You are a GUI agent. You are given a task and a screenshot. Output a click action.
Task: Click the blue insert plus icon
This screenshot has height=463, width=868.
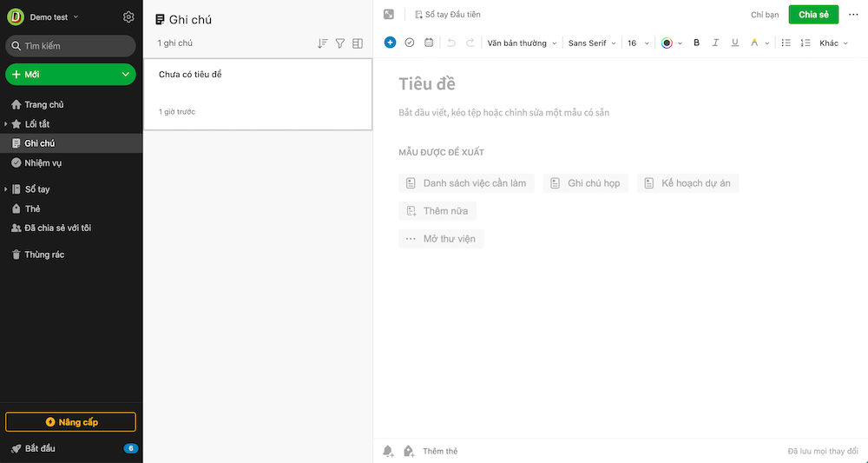390,43
